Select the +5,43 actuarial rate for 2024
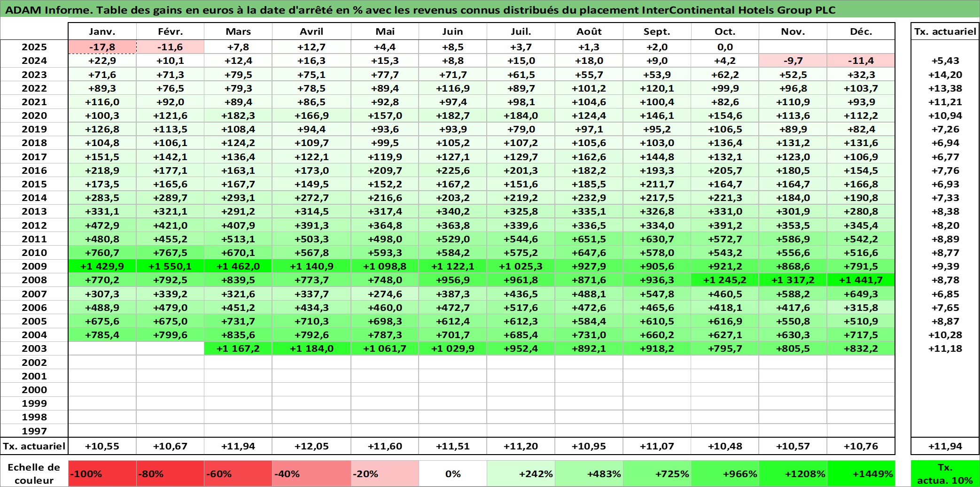Screen dimensions: 980x487 [x=945, y=61]
